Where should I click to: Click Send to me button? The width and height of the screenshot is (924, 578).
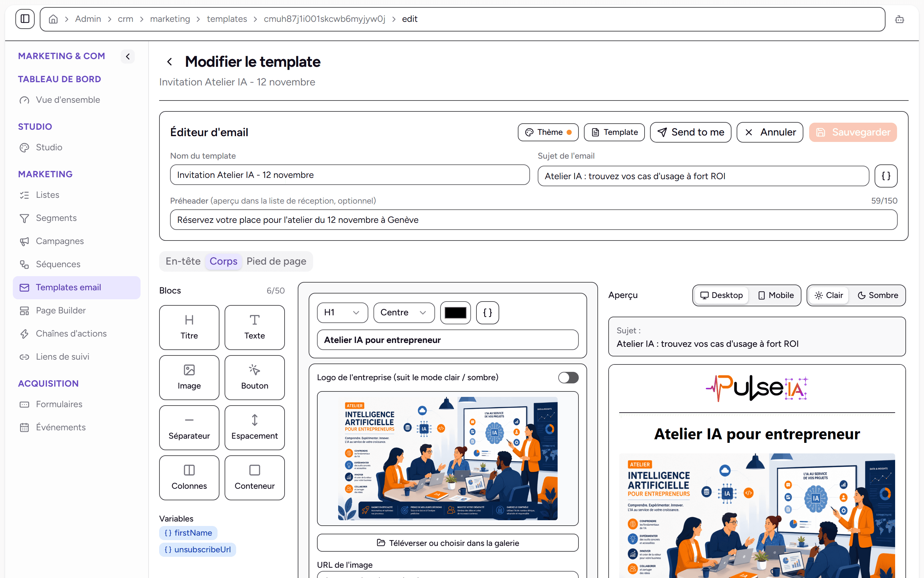tap(690, 132)
